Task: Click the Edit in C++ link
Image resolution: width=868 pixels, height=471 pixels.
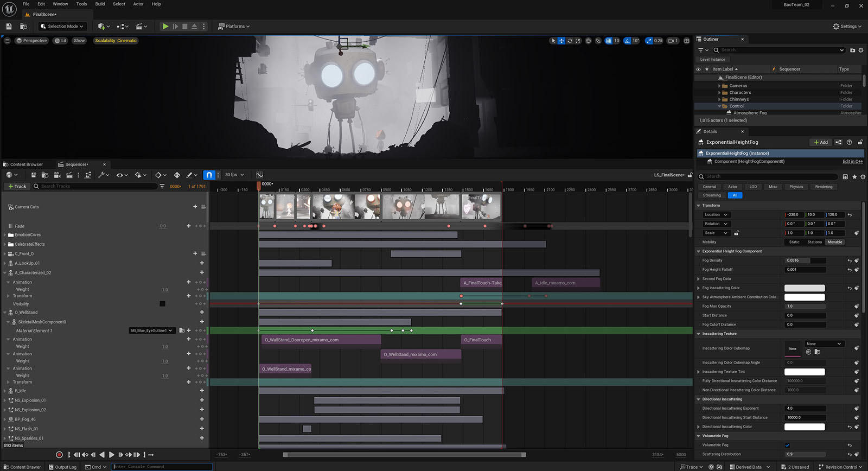Action: coord(852,161)
